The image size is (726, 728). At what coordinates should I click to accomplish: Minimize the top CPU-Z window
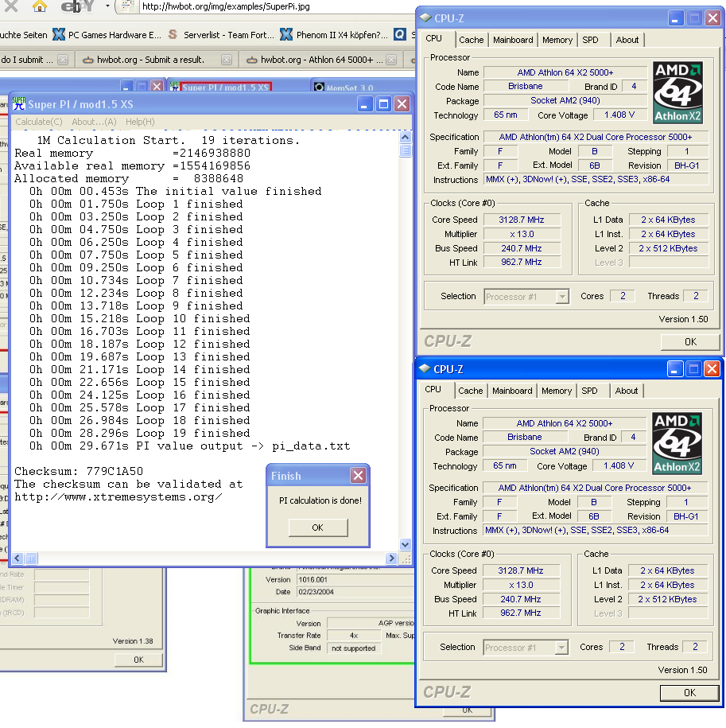[x=675, y=18]
